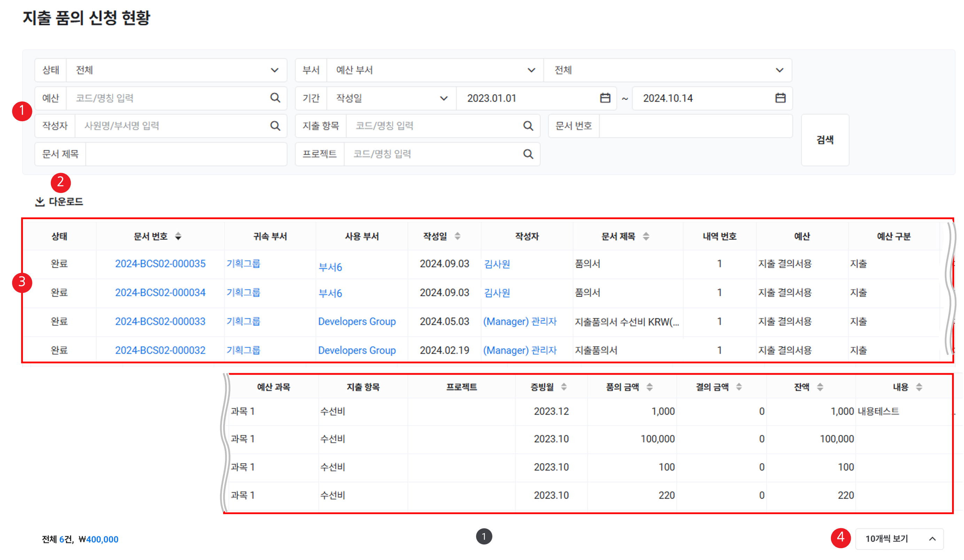
Task: Click the magnifier icon in 작성자 field
Action: [275, 126]
